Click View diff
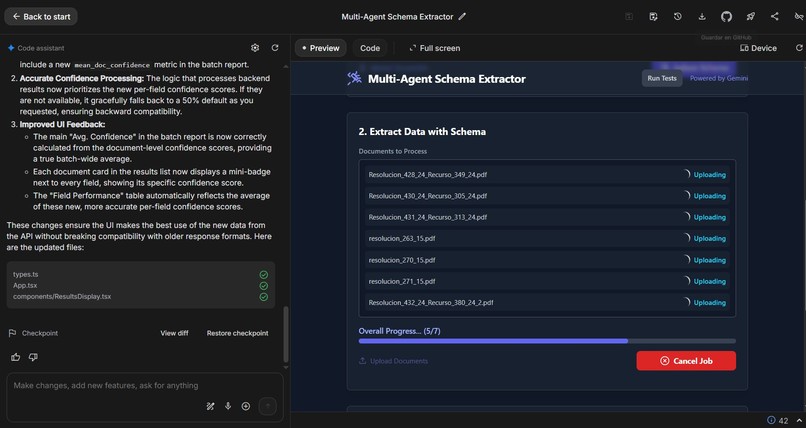 (174, 333)
